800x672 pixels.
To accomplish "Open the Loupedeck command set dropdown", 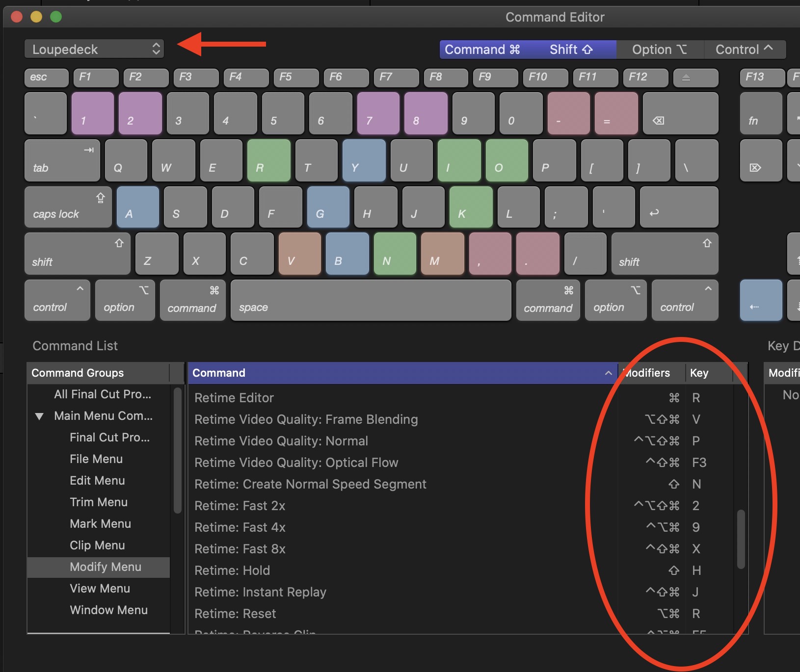I will (94, 49).
